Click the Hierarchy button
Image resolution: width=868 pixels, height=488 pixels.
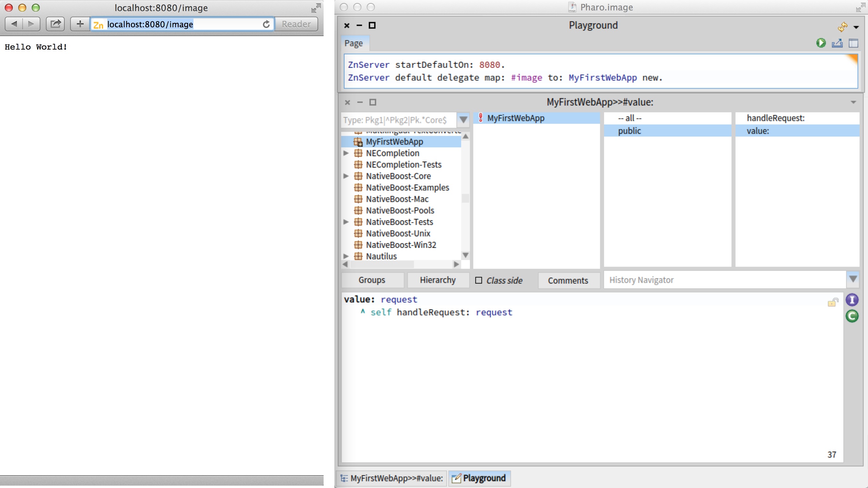[438, 280]
